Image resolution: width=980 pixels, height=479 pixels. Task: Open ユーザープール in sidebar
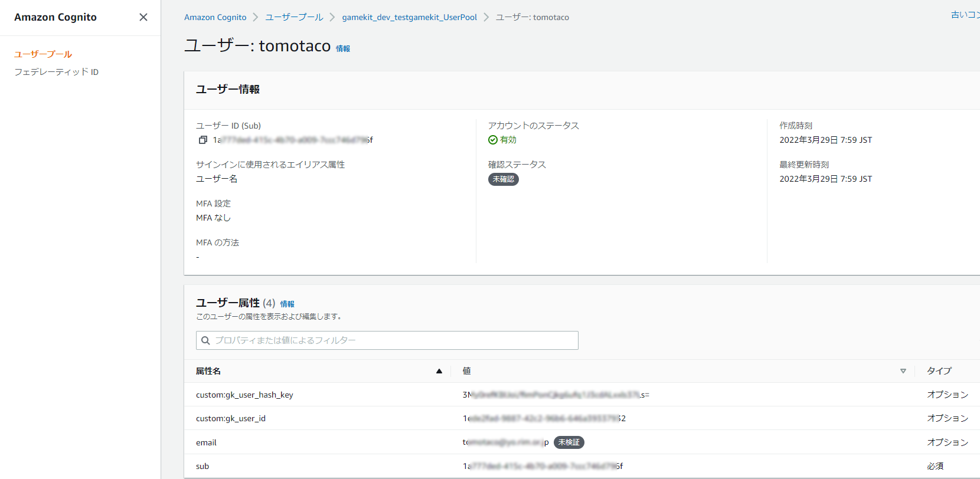[x=43, y=54]
